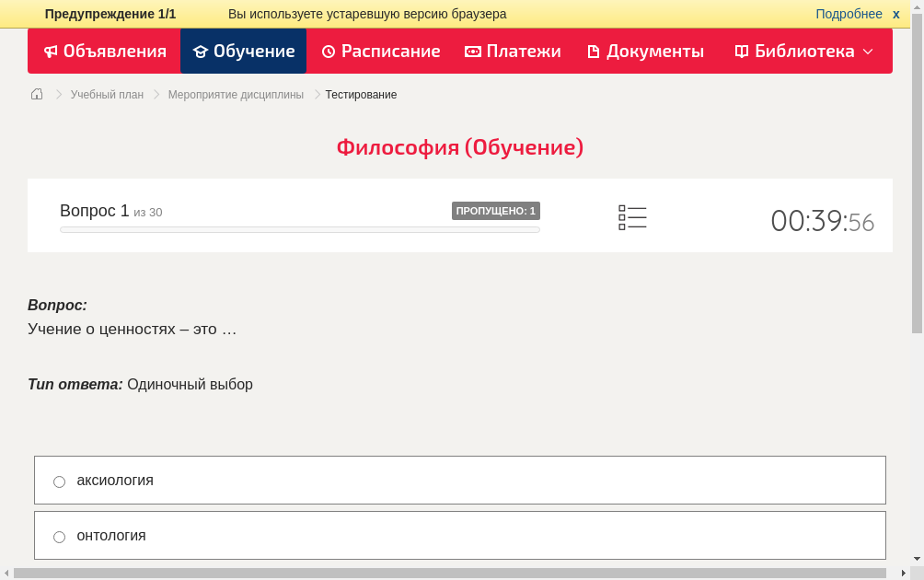Click the vertical scrollbar down arrow
The height and width of the screenshot is (580, 924).
pyautogui.click(x=917, y=559)
